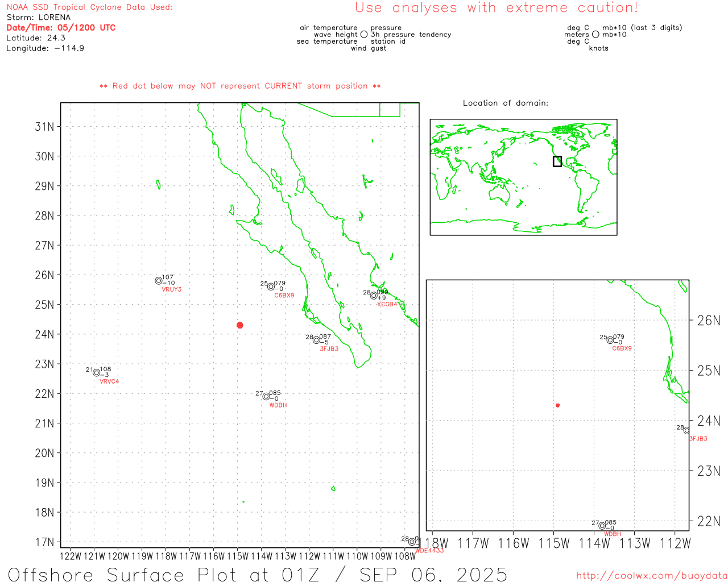
Task: Click pressure value '087' at 3FJB3
Action: [x=325, y=336]
